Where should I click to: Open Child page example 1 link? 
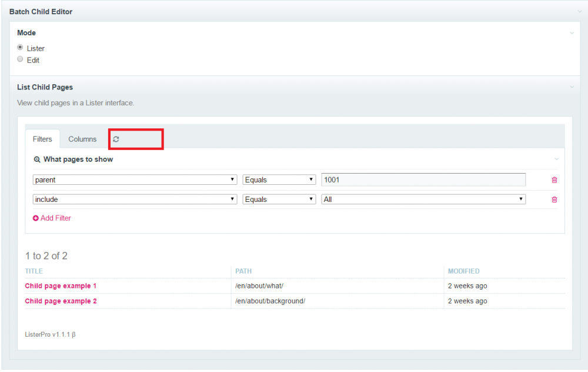(61, 286)
